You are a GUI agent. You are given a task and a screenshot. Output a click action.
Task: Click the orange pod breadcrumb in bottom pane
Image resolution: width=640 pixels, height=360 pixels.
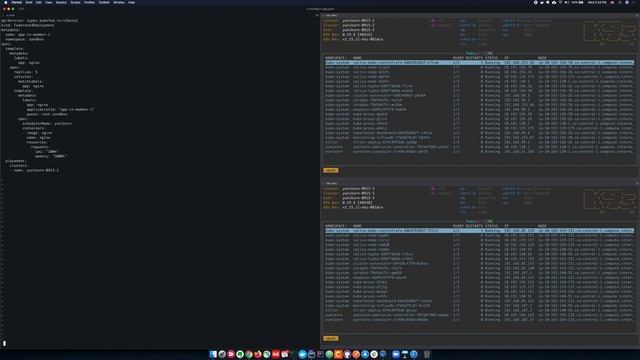(331, 338)
